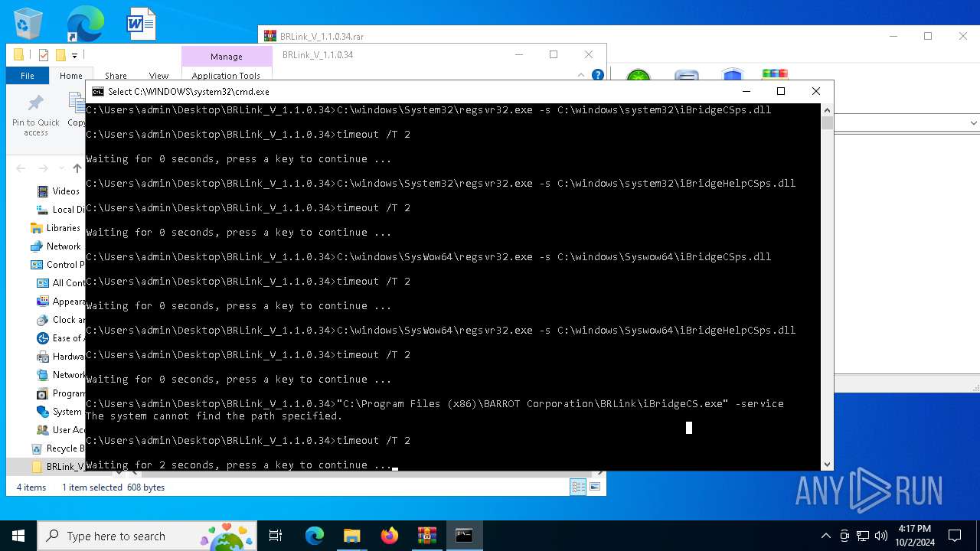Open the Customize Quick Access Toolbar dropdown

74,55
